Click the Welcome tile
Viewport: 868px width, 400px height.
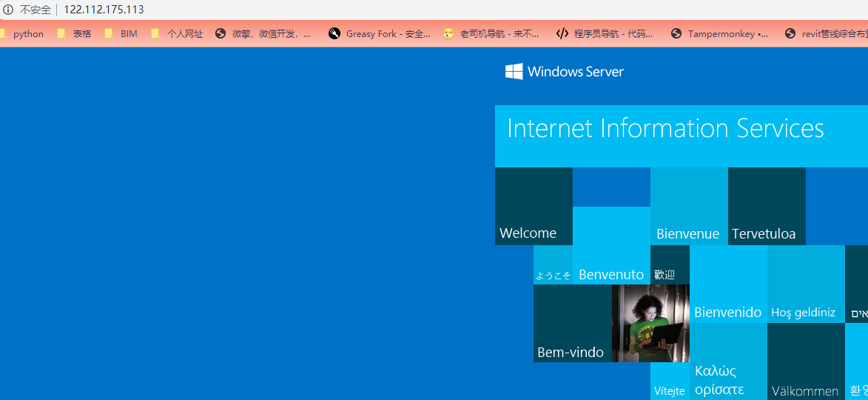[534, 206]
